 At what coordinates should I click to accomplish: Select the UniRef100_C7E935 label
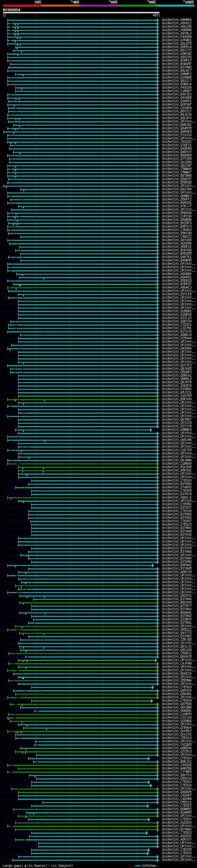(x=177, y=850)
